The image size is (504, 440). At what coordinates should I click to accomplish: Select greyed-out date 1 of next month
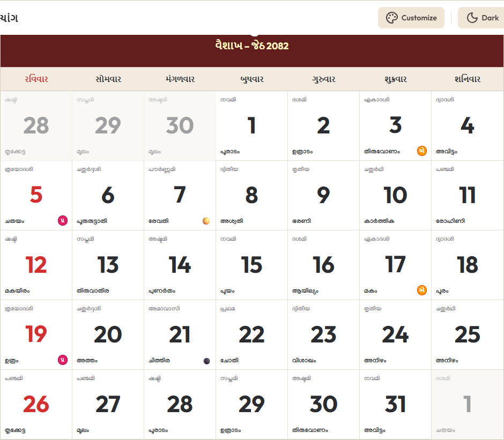[468, 404]
